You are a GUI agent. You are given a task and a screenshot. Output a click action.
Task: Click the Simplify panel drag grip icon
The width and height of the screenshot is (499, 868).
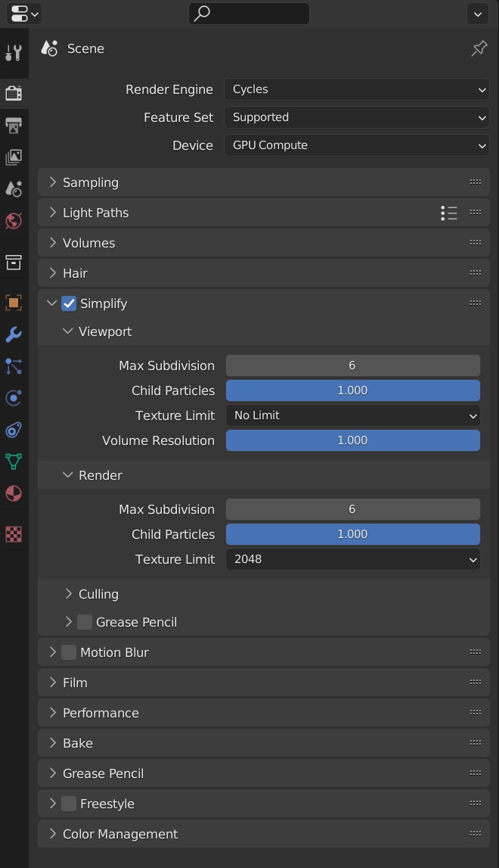[476, 303]
